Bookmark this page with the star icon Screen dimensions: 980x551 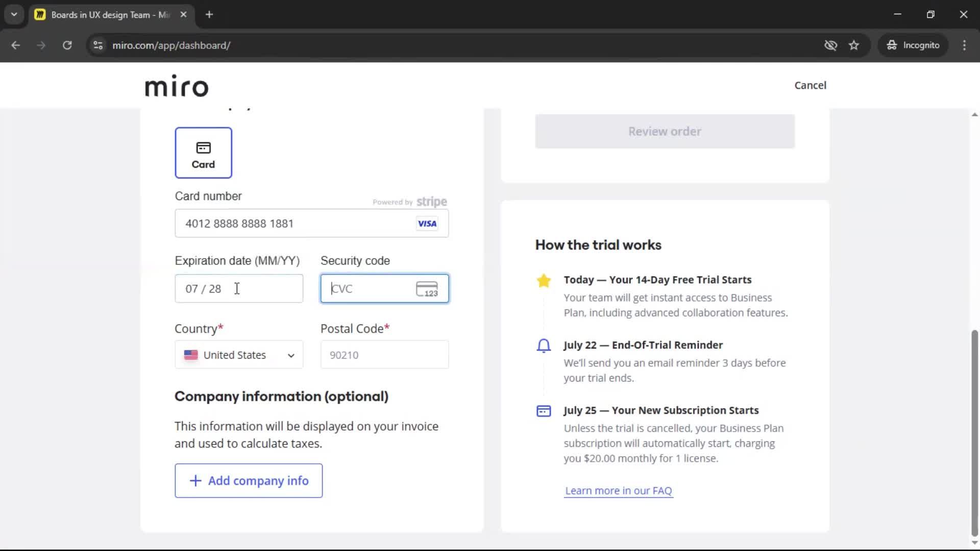coord(854,45)
